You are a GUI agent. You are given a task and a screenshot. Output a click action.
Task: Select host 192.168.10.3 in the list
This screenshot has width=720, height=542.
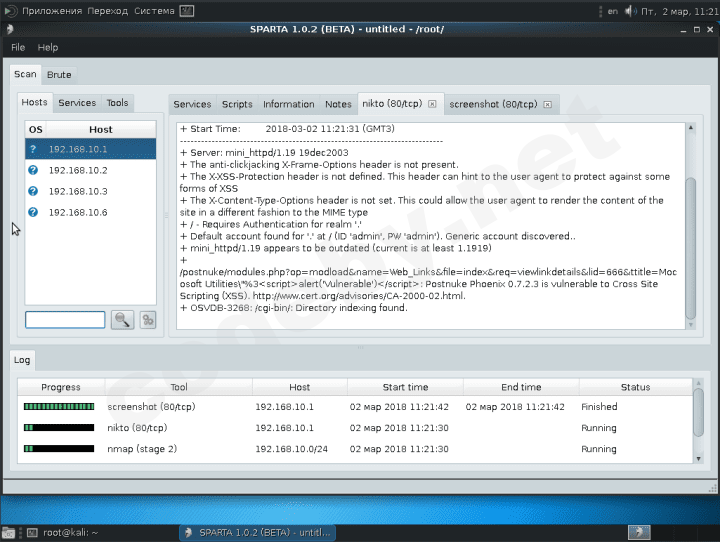tap(78, 191)
